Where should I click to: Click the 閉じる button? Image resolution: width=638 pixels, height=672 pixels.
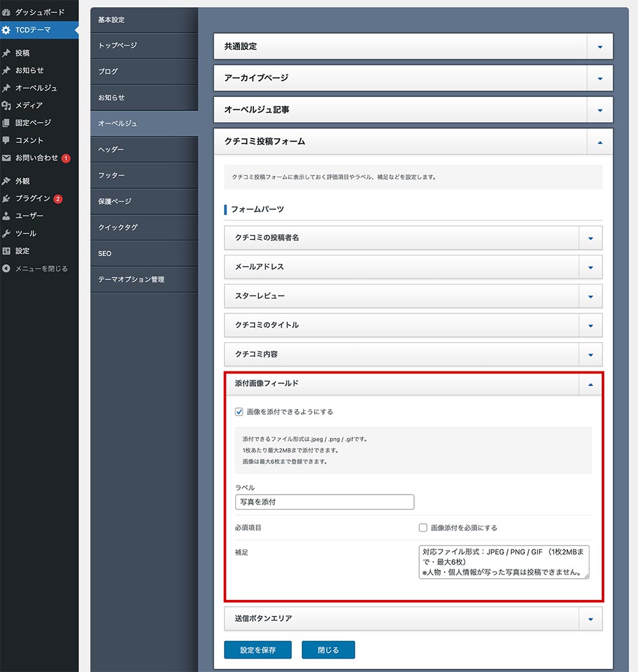(x=328, y=650)
